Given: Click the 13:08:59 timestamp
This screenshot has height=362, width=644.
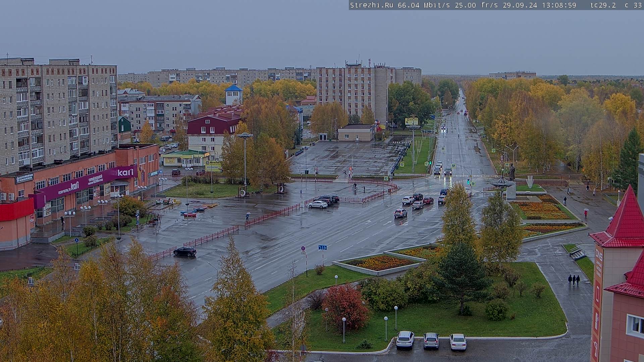Looking at the screenshot, I should coord(559,5).
